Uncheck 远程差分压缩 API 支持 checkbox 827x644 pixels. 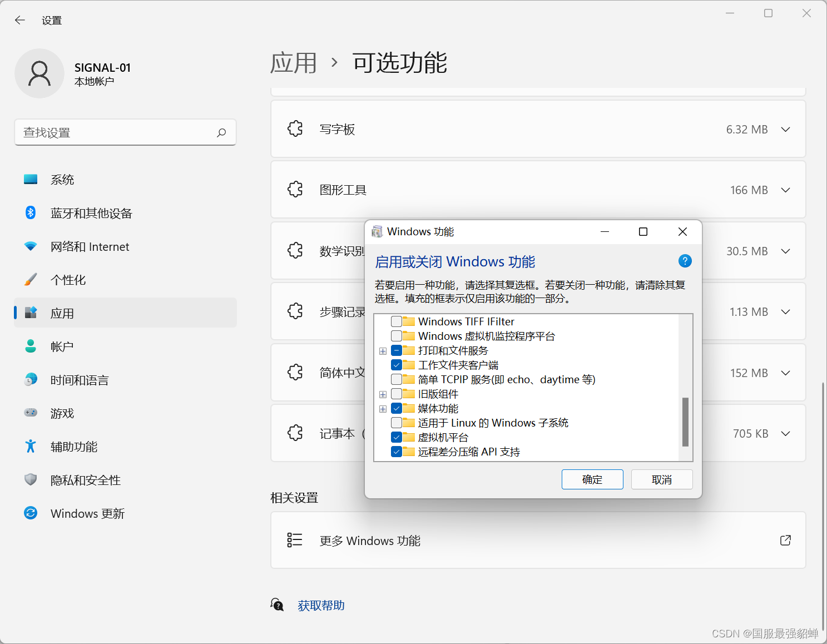(x=397, y=452)
